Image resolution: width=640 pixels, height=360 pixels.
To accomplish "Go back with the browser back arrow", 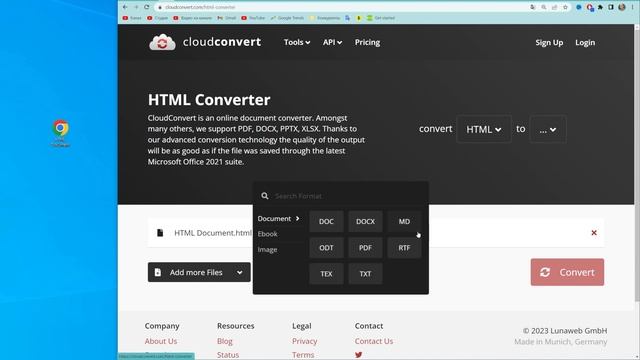I will [x=125, y=7].
